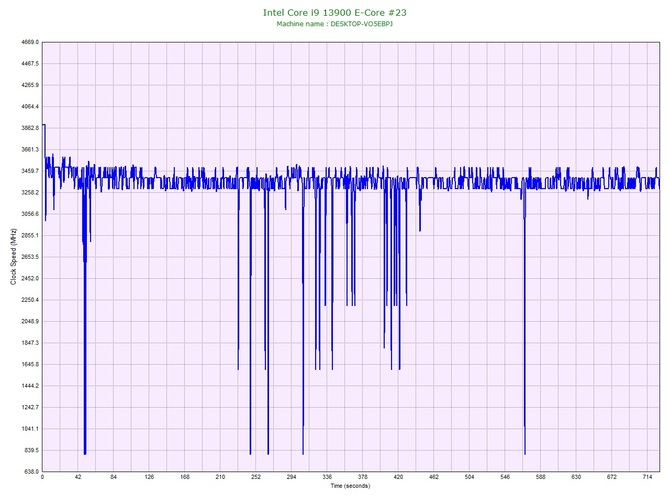This screenshot has width=670, height=503.
Task: Click the x-axis origin label 0
Action: 42,477
